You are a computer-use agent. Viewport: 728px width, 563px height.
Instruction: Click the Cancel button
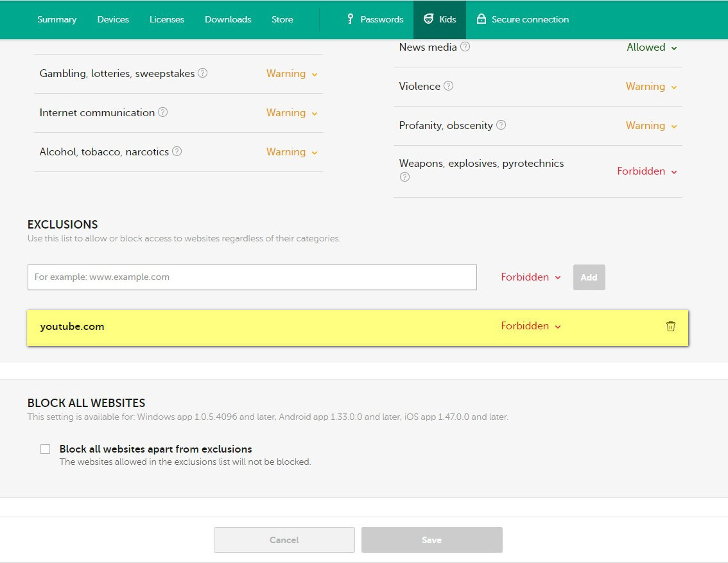tap(284, 540)
